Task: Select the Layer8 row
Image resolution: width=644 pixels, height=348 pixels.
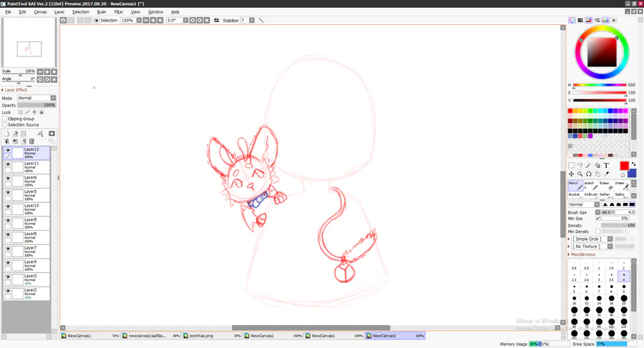Action: click(26, 237)
